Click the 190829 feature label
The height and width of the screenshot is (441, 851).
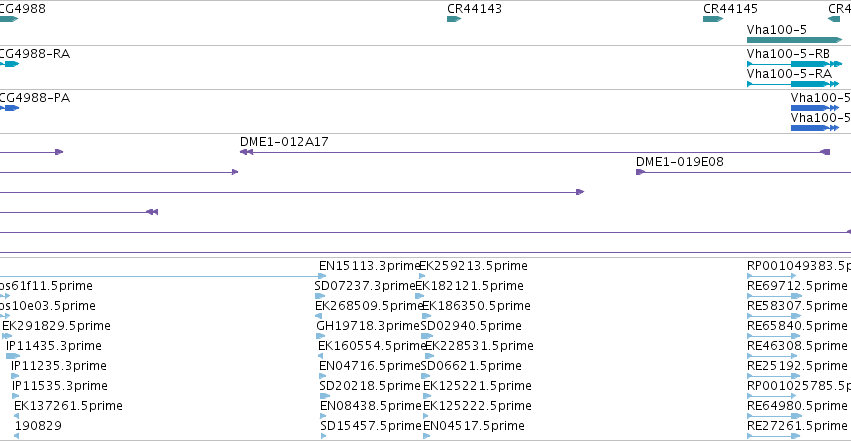(x=38, y=426)
